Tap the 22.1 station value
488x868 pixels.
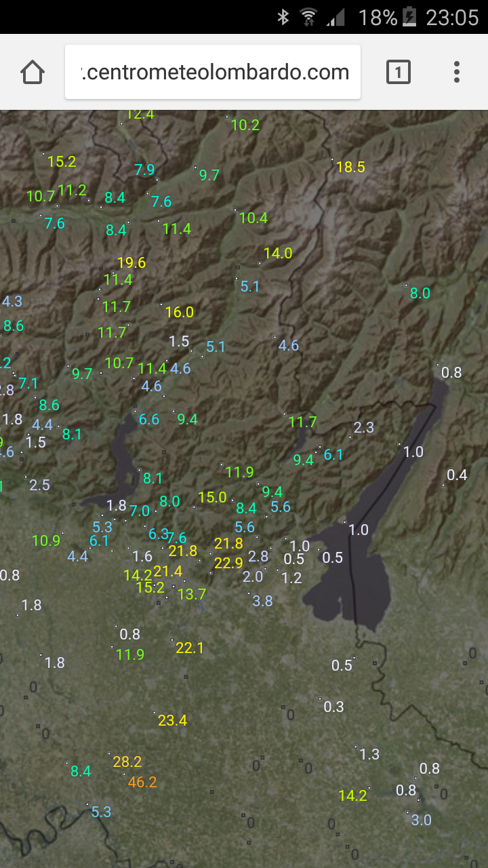[190, 648]
